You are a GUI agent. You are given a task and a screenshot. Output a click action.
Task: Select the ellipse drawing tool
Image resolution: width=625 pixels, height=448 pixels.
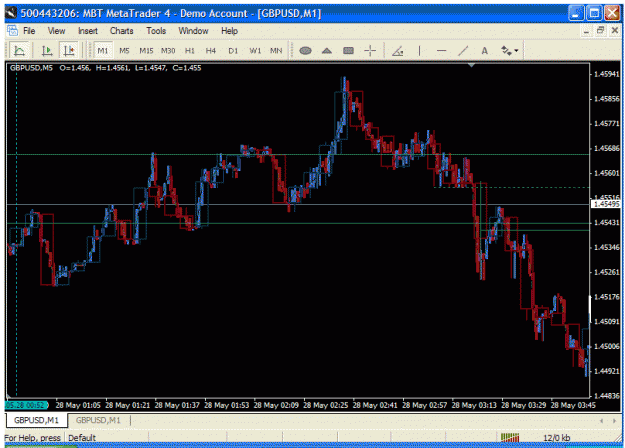[305, 51]
